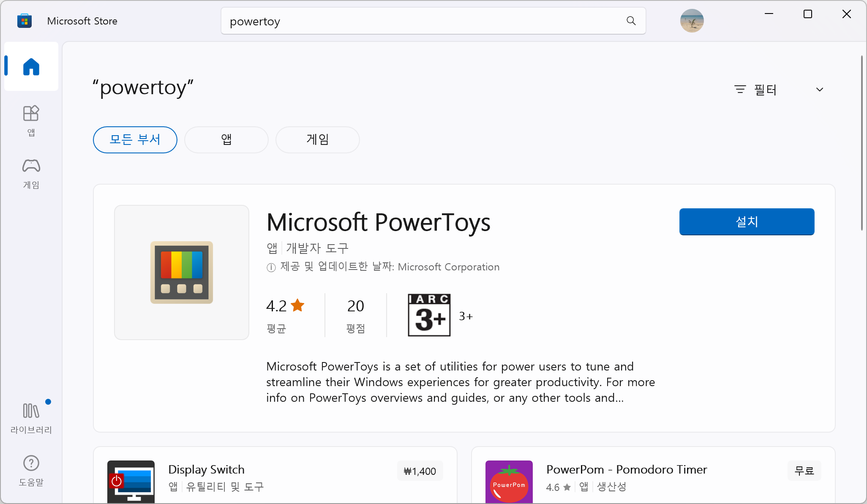Go to the Home sidebar icon
The image size is (867, 504).
coord(31,66)
